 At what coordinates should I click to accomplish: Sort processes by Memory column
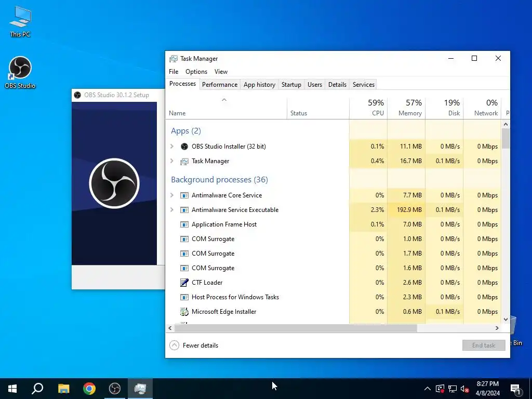point(406,108)
